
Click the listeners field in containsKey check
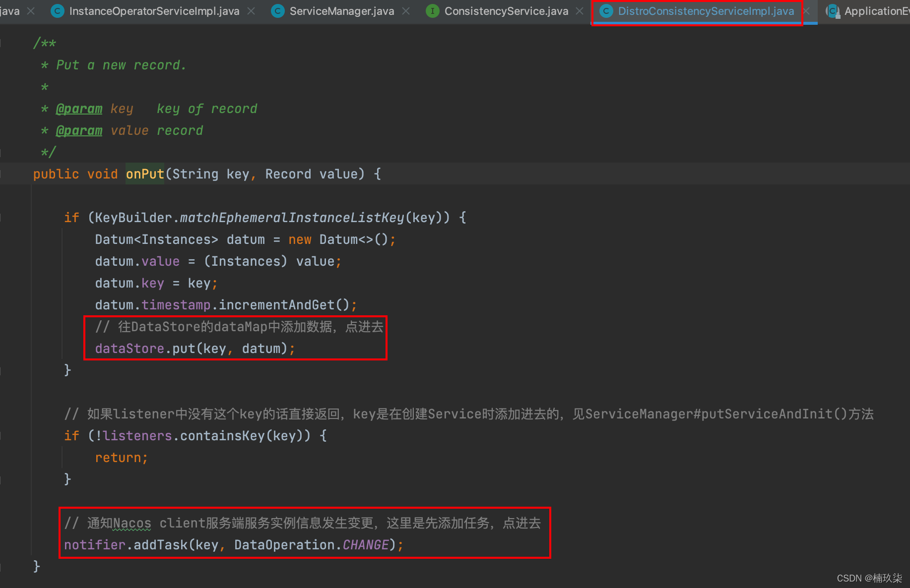tap(137, 436)
